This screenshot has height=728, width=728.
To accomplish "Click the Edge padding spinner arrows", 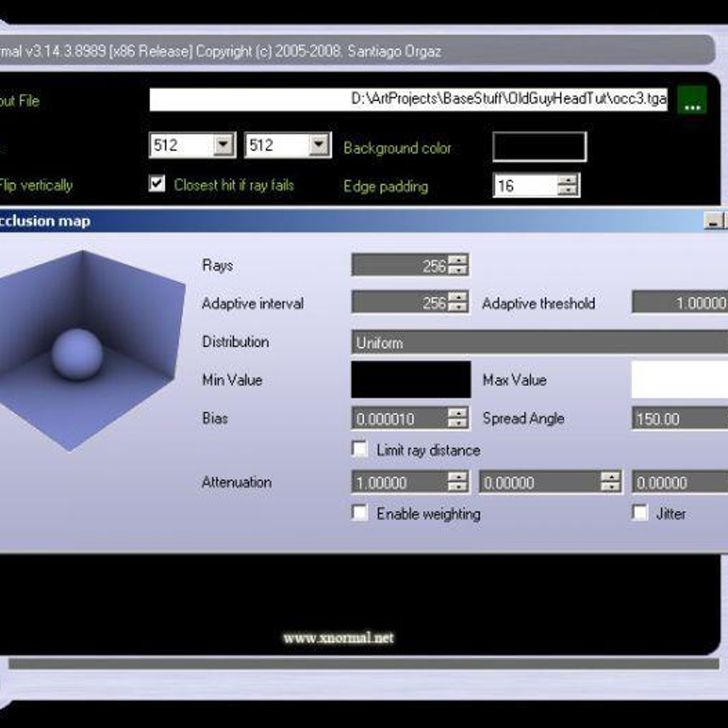I will (x=567, y=185).
